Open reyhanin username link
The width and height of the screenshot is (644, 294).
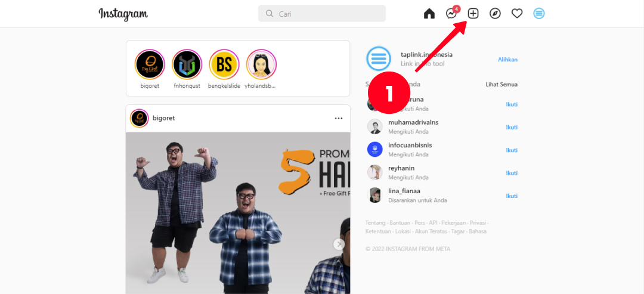tap(401, 168)
